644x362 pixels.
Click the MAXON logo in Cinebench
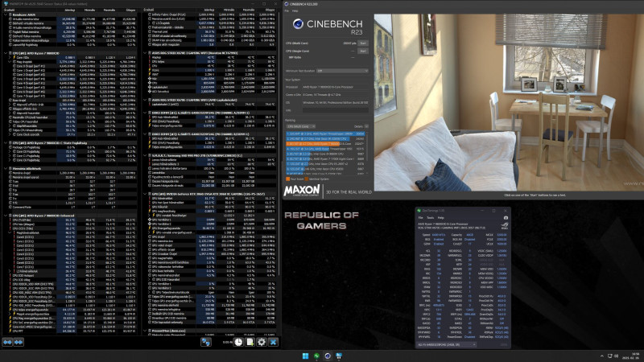302,191
